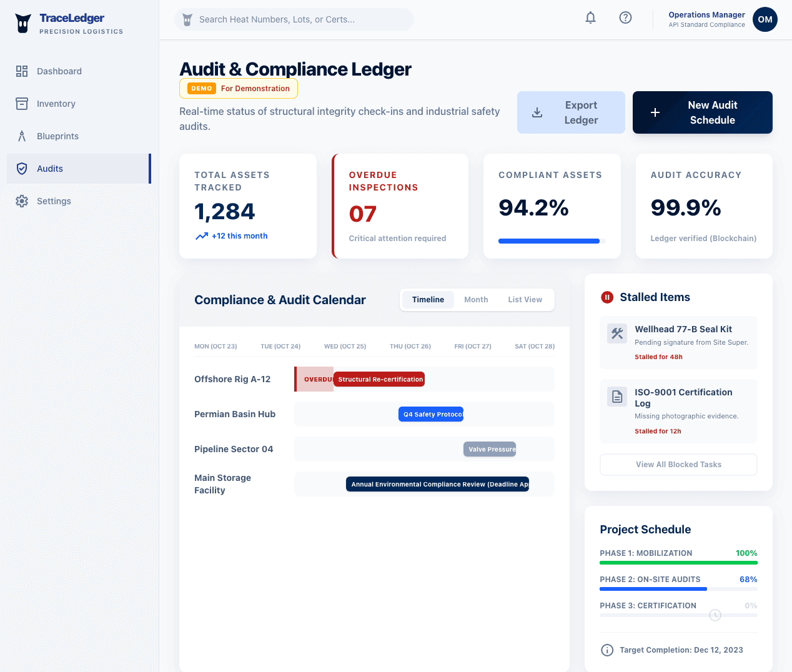This screenshot has height=672, width=792.
Task: Click the mascot icon in search bar
Action: tap(187, 19)
